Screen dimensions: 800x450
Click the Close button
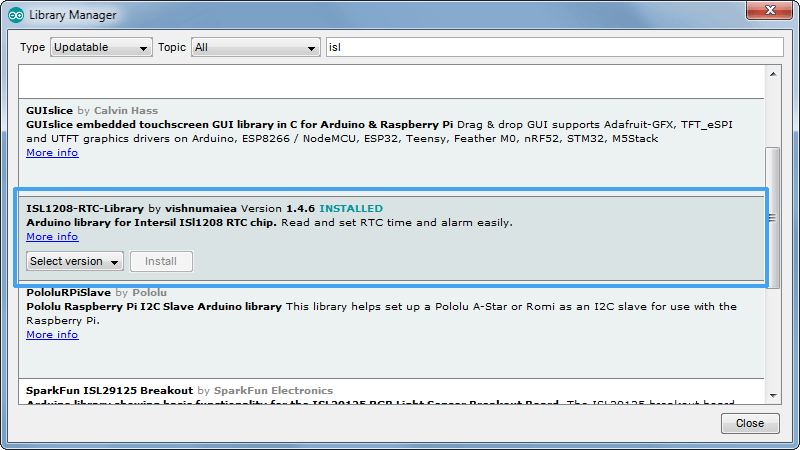click(x=750, y=423)
